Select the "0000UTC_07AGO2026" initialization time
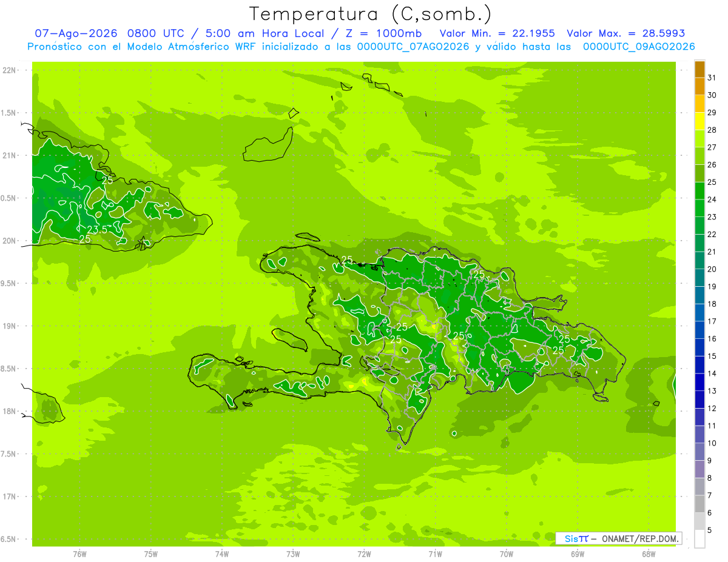728x562 pixels. (413, 47)
